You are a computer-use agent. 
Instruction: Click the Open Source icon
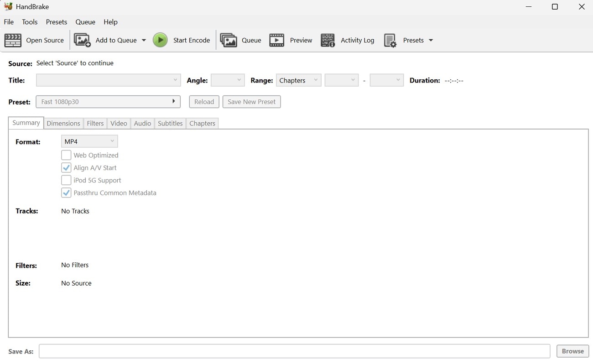point(13,40)
